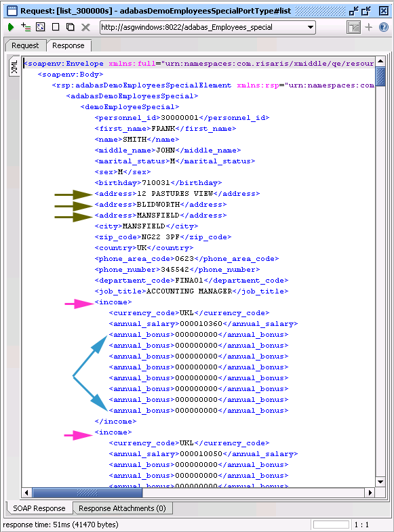
Task: Click the name SMITH line
Action: pyautogui.click(x=137, y=140)
